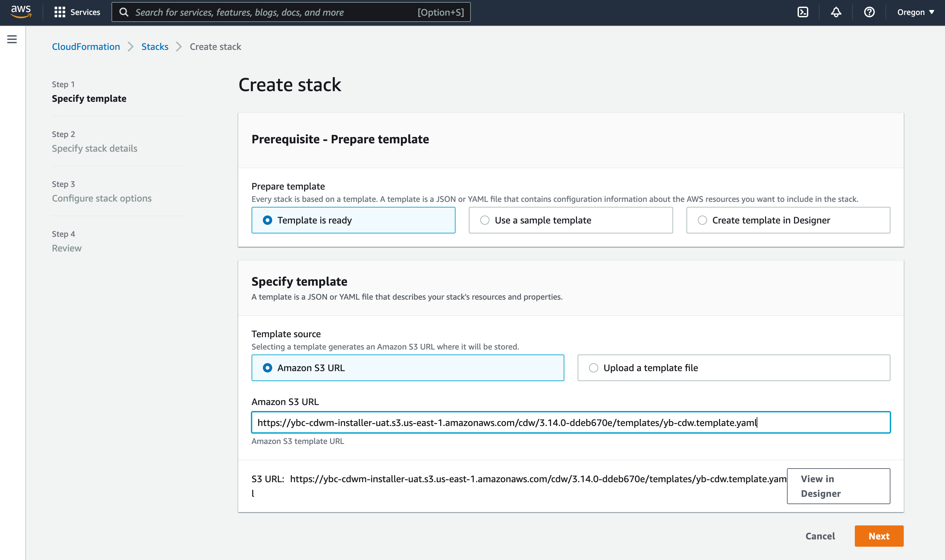Click the orange Next button
The width and height of the screenshot is (945, 560).
[879, 536]
